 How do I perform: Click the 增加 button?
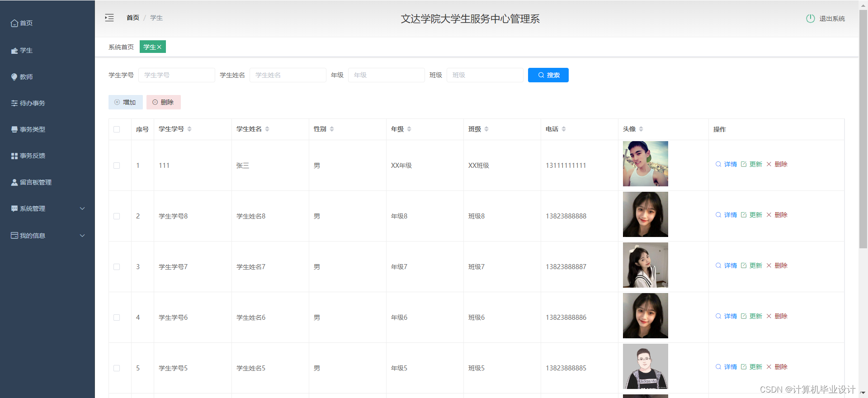point(126,102)
